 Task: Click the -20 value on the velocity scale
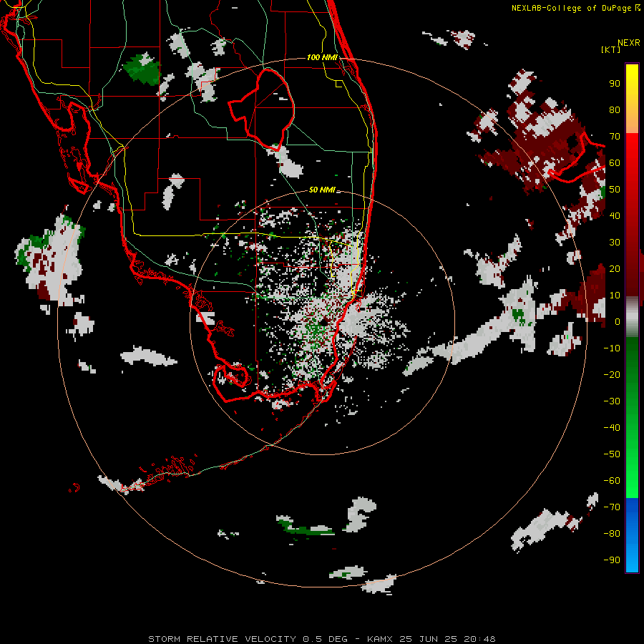coord(612,374)
